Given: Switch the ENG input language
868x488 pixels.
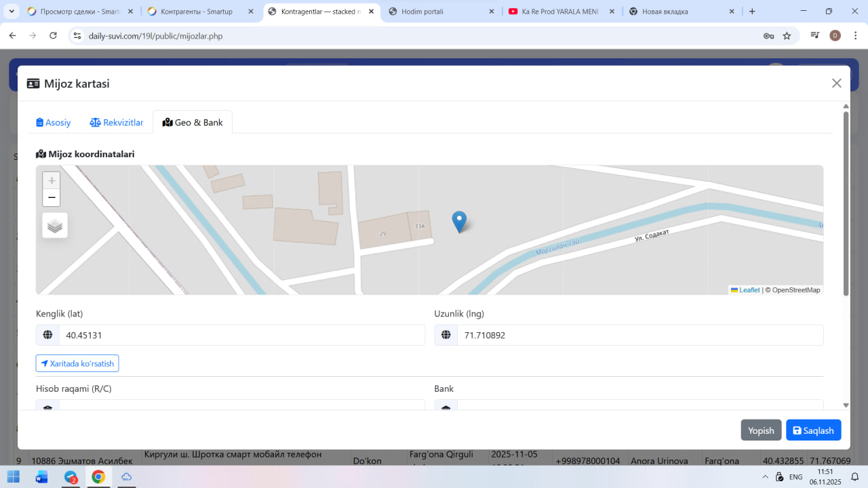Looking at the screenshot, I should tap(796, 477).
